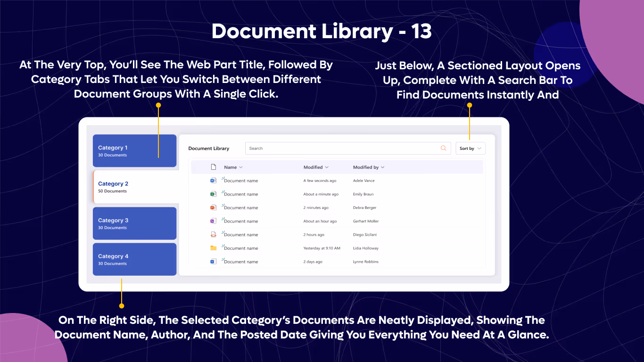
Task: Open the Sort by dropdown
Action: point(470,148)
